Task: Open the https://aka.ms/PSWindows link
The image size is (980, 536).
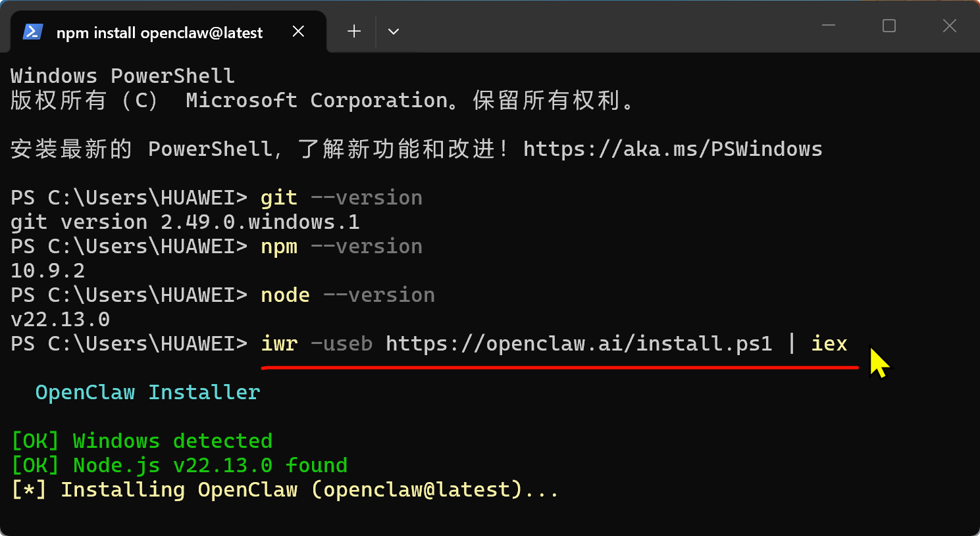Action: [672, 149]
